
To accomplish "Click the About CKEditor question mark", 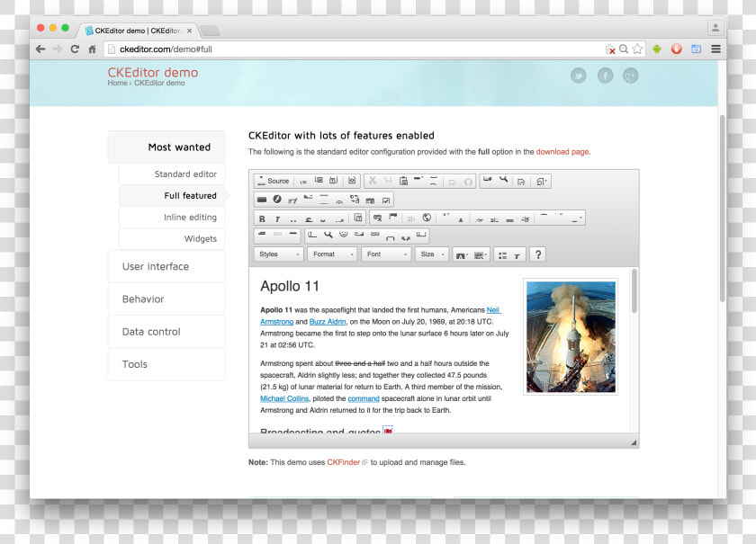I will coord(538,254).
